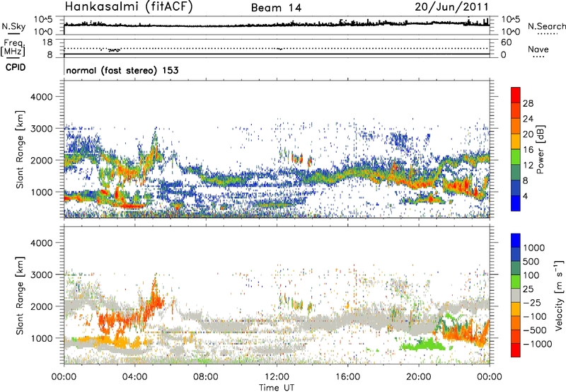Viewport: 566px width, 392px height.
Task: Click the '08:00' time tick label
Action: coord(206,377)
